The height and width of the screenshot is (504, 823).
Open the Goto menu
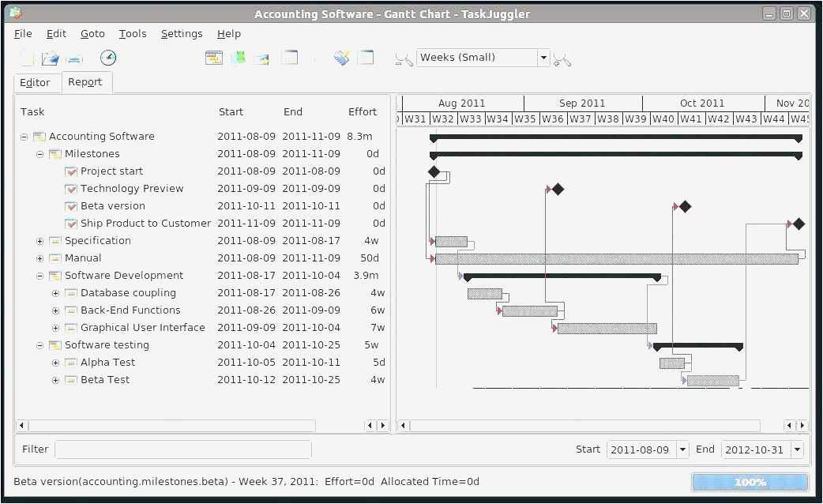pos(92,34)
